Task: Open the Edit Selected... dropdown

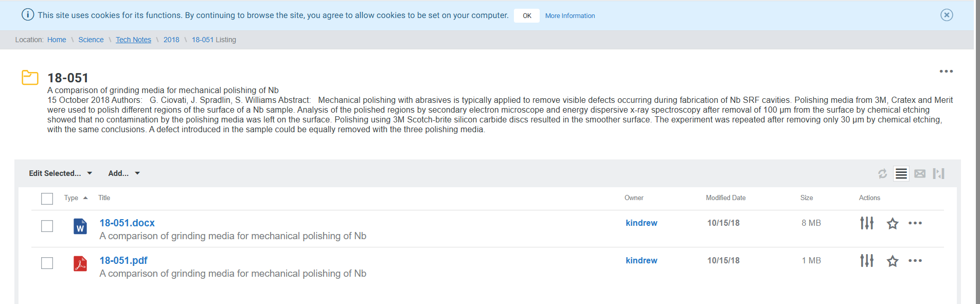Action: [x=60, y=173]
